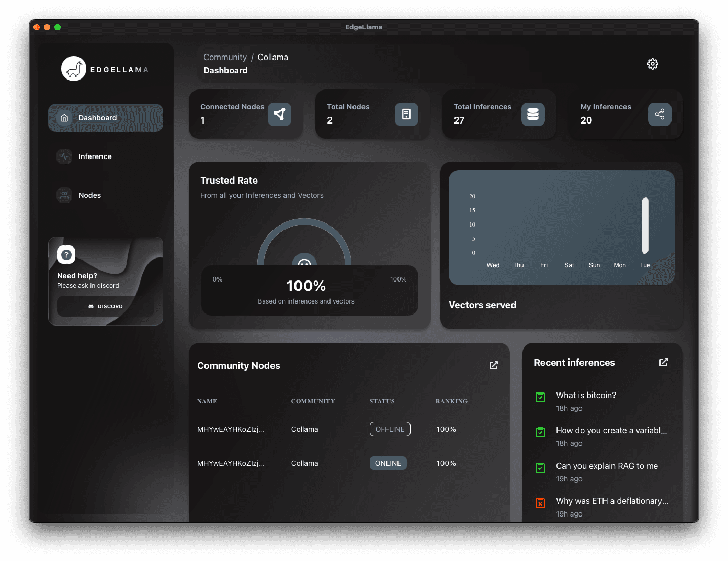
Task: Open Recent inferences external link icon
Action: (x=663, y=362)
